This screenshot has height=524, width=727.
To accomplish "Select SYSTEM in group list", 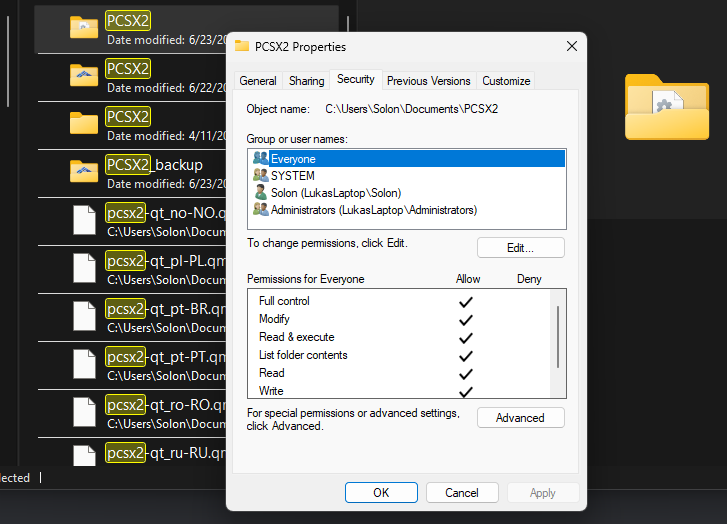I will 407,176.
